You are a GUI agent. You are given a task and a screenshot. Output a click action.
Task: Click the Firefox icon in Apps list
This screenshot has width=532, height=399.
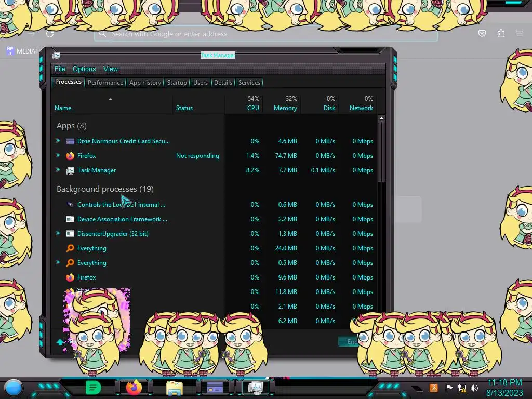(70, 156)
